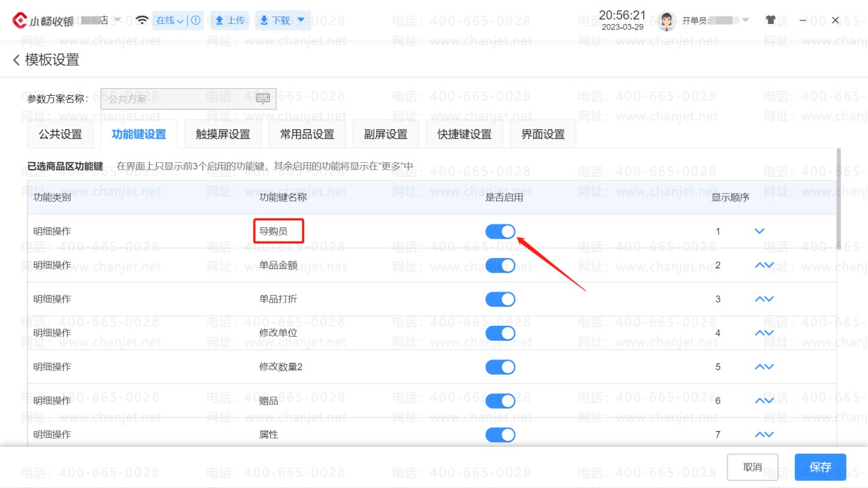
Task: Turn off the 修改单位 toggle
Action: tap(500, 333)
